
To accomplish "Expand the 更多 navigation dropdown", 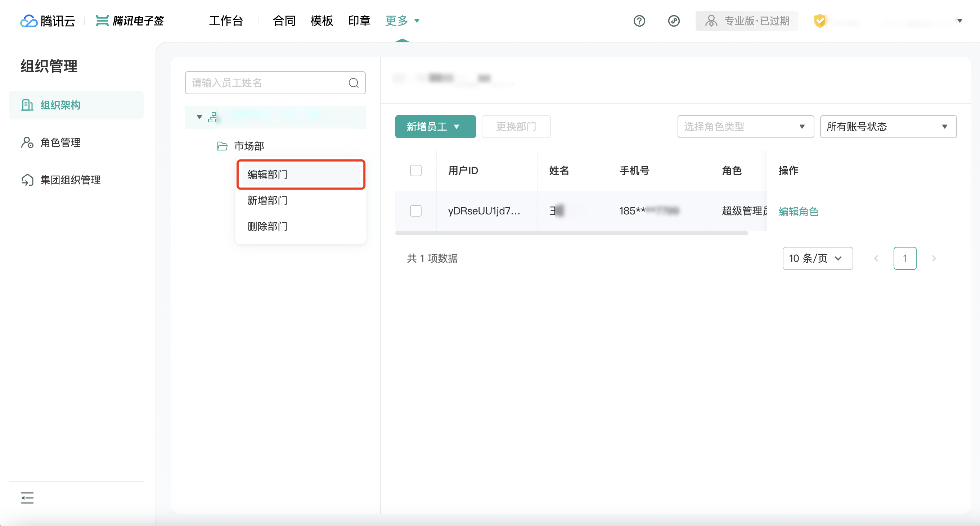I will [403, 21].
